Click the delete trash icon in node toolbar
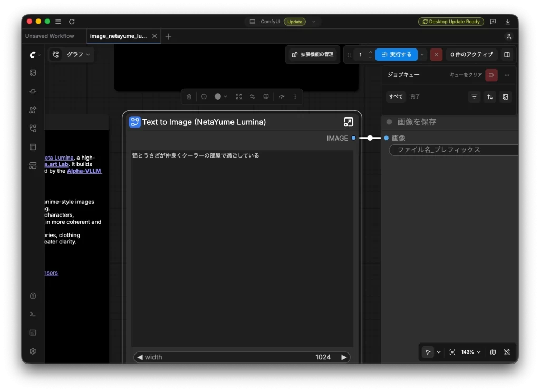 [x=189, y=97]
